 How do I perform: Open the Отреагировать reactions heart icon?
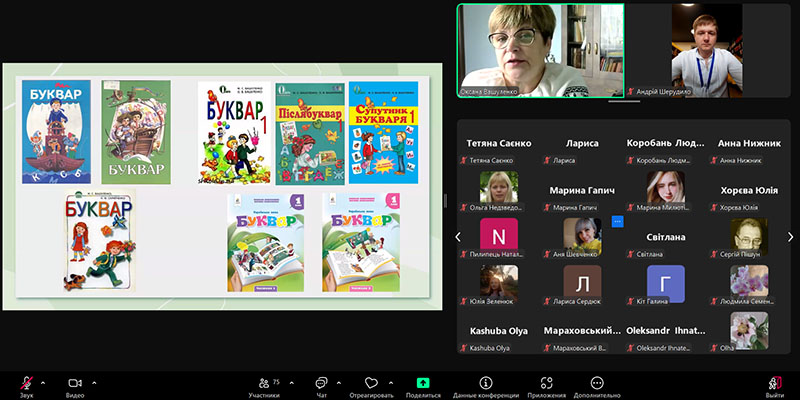coord(371,383)
